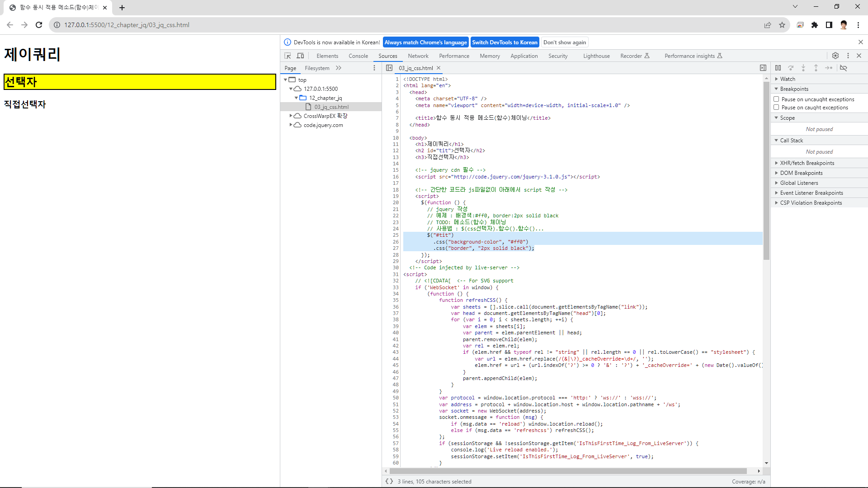Enable Pause on caught exceptions
Viewport: 868px width, 488px height.
(x=776, y=107)
